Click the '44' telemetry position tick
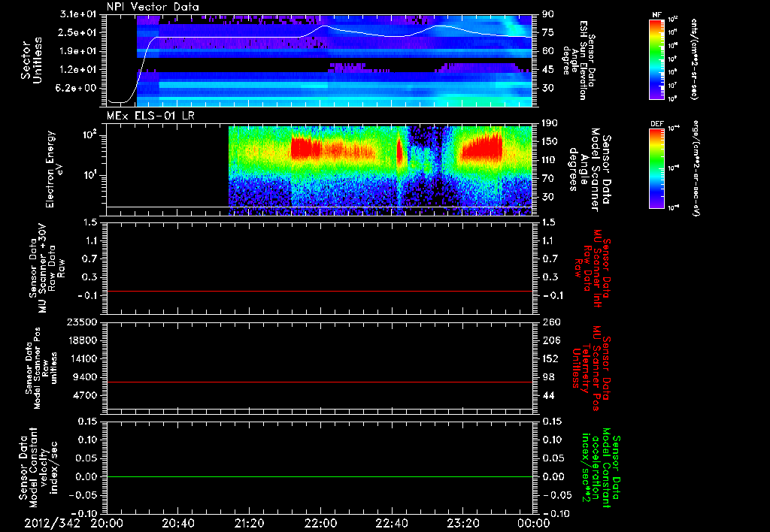Viewport: 770px width, 532px height. tap(549, 395)
